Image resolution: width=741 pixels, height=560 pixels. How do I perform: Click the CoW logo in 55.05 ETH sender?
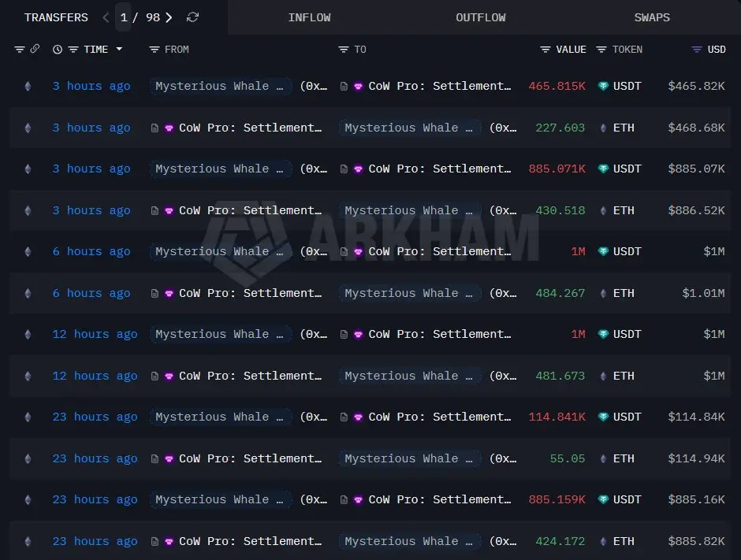[x=169, y=458]
